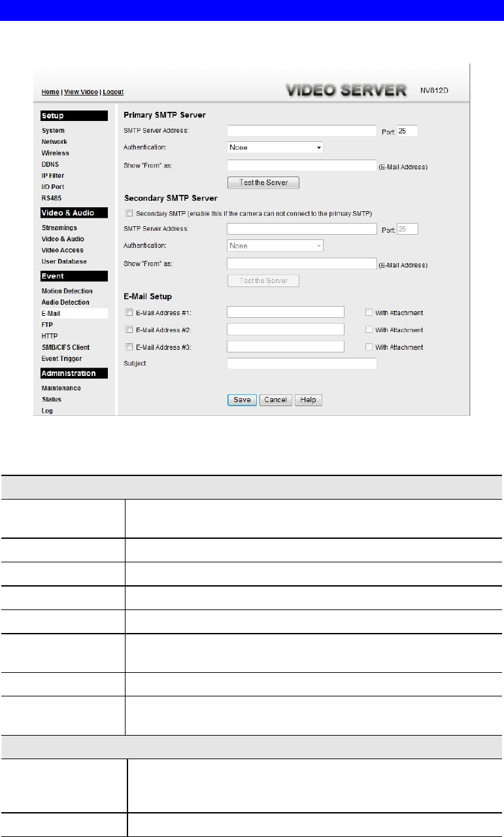Focus secondary Show "From" as field
This screenshot has width=504, height=837.
[302, 264]
